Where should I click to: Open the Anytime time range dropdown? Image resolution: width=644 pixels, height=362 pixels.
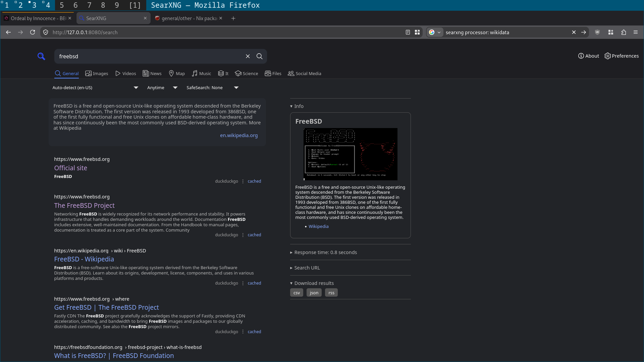(162, 87)
